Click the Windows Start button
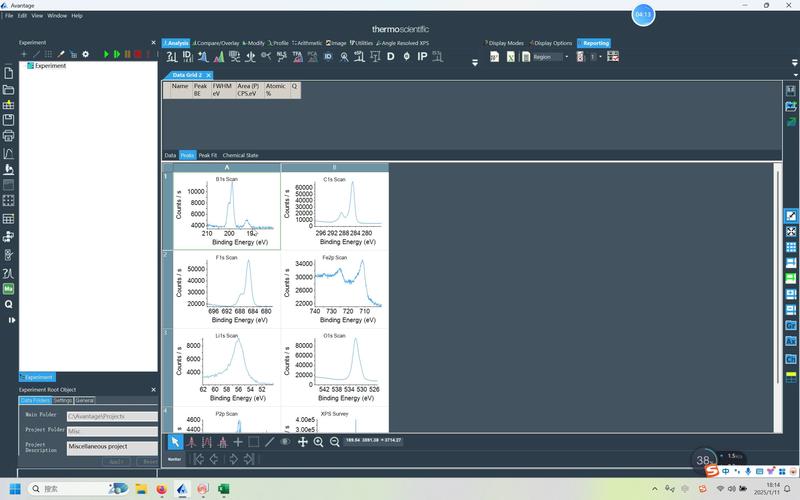The image size is (800, 500). click(15, 489)
